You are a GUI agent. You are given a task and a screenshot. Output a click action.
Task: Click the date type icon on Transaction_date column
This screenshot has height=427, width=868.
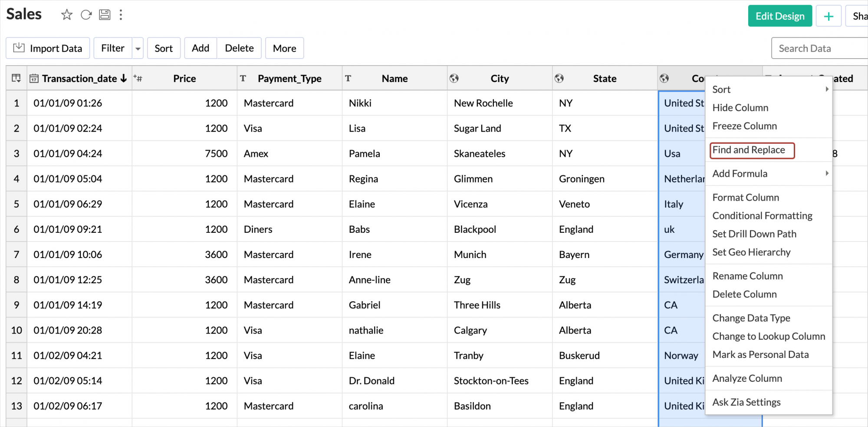[34, 79]
